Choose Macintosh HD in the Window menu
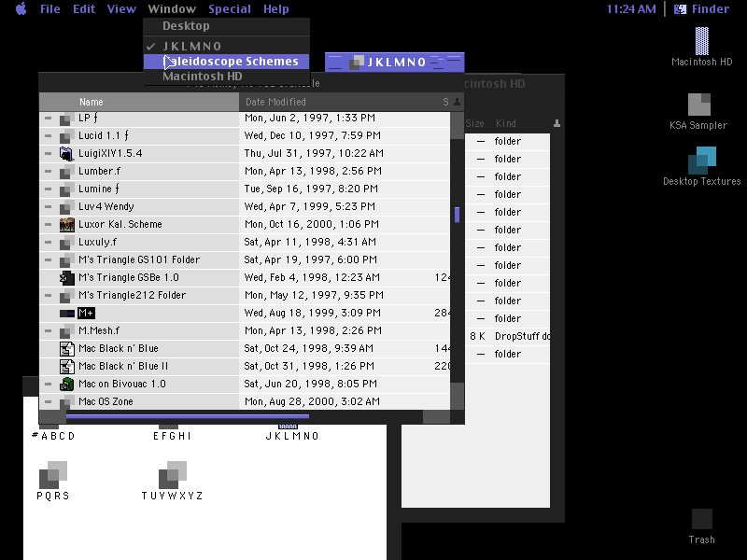 tap(226, 77)
